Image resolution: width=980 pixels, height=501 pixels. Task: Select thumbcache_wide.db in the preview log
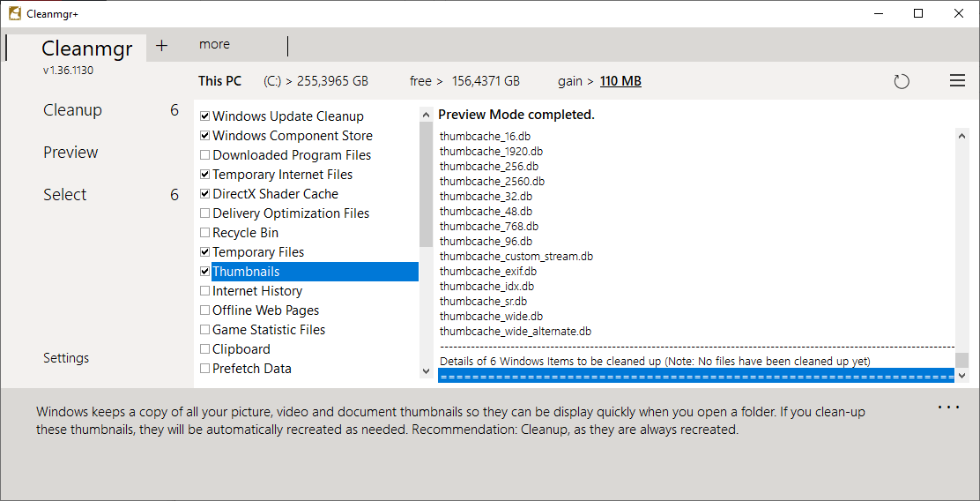(x=491, y=316)
